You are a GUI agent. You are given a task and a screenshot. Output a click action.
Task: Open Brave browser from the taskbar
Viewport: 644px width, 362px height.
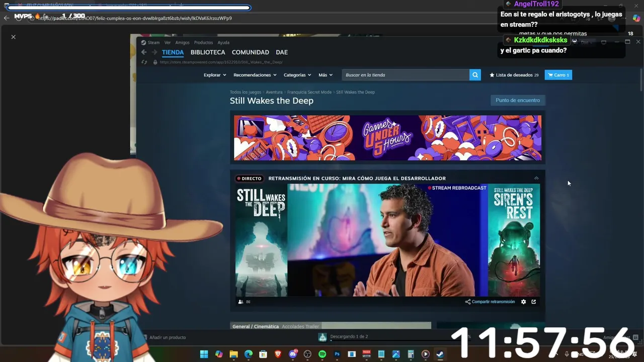[278, 354]
